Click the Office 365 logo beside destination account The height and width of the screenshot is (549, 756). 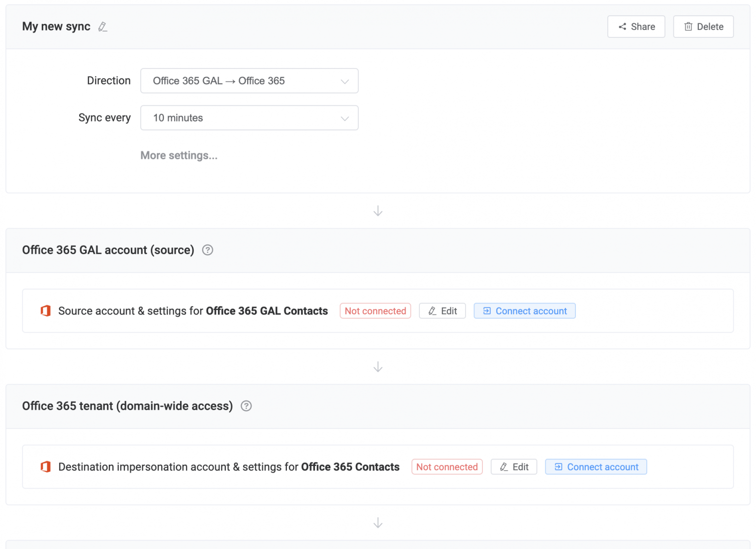(x=45, y=466)
